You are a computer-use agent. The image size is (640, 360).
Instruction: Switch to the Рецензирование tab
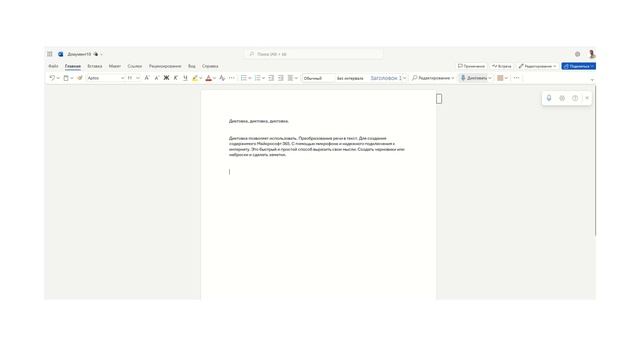tap(165, 66)
